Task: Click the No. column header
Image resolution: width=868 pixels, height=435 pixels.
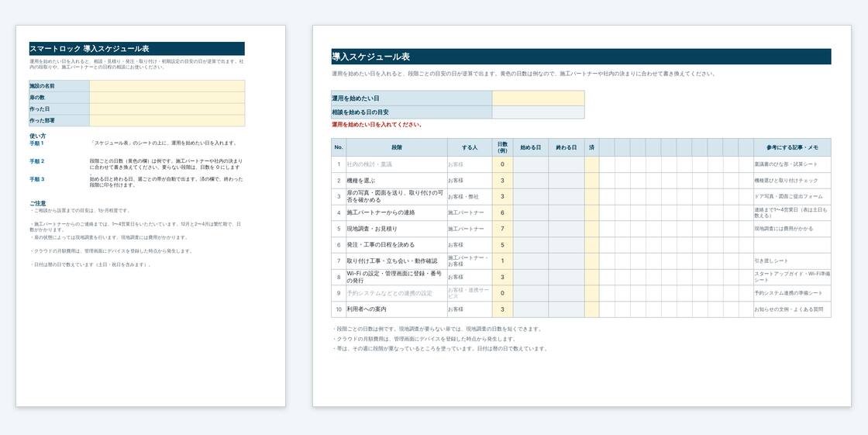Action: pyautogui.click(x=339, y=147)
